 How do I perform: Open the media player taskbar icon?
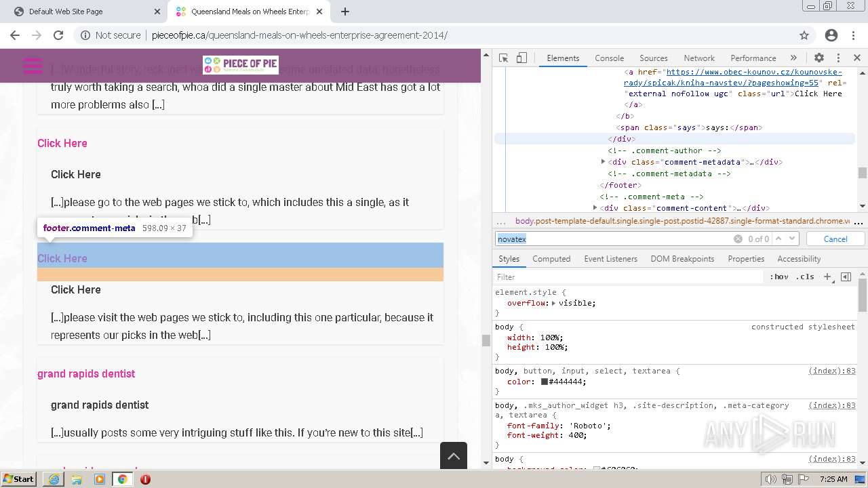pyautogui.click(x=100, y=479)
